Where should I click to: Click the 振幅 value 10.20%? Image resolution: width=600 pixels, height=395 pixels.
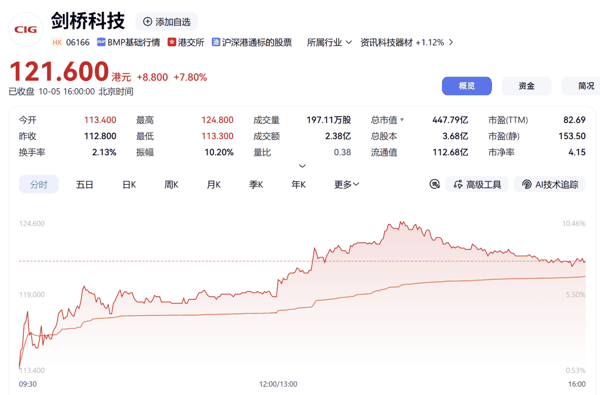coord(219,152)
